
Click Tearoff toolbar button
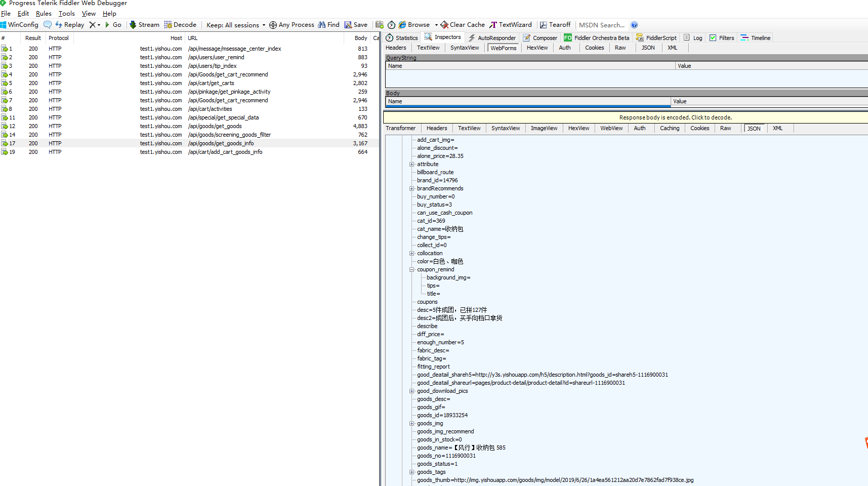[x=555, y=25]
